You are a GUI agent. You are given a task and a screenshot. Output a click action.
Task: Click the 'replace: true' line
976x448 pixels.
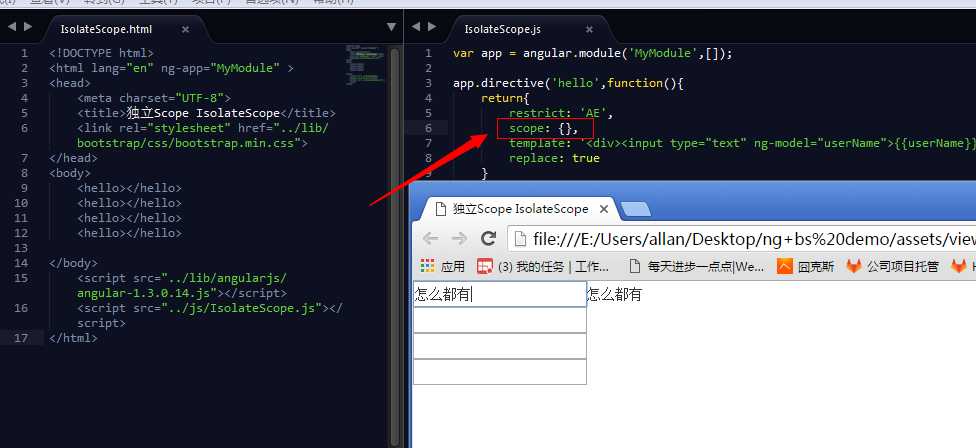[x=554, y=158]
